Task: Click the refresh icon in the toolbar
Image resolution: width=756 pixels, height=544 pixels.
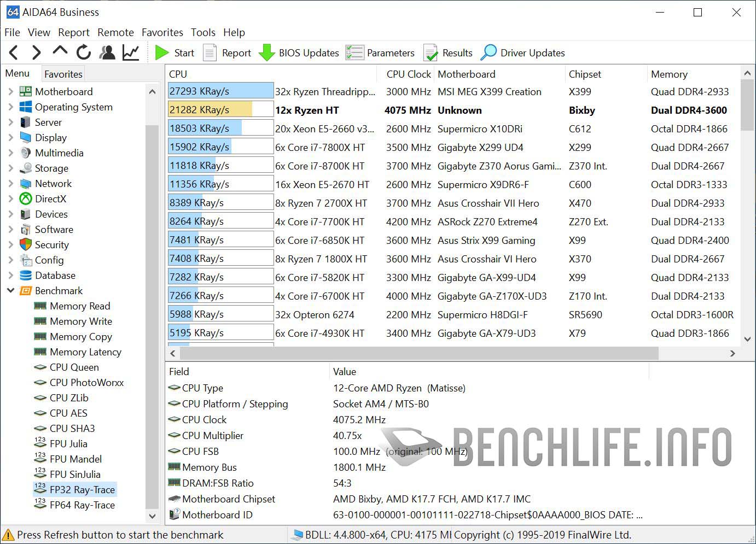Action: [83, 52]
